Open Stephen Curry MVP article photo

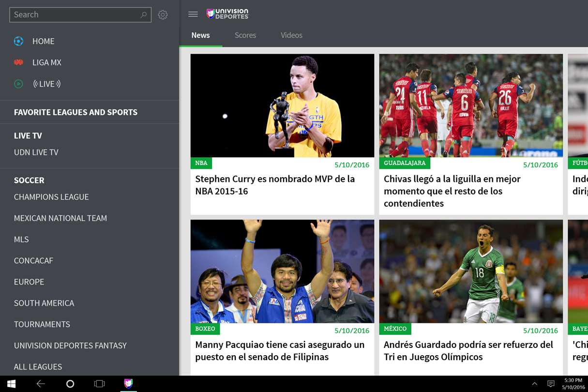click(x=282, y=106)
